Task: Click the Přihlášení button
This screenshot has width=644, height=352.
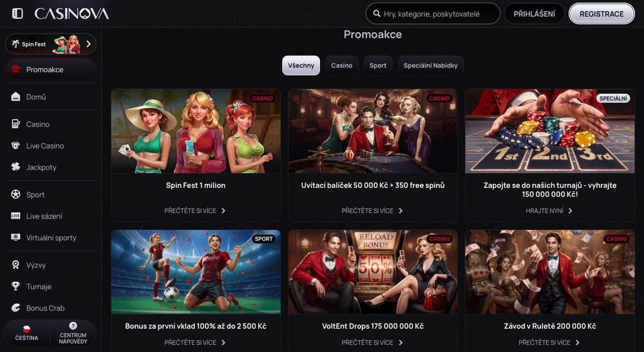Action: tap(534, 14)
